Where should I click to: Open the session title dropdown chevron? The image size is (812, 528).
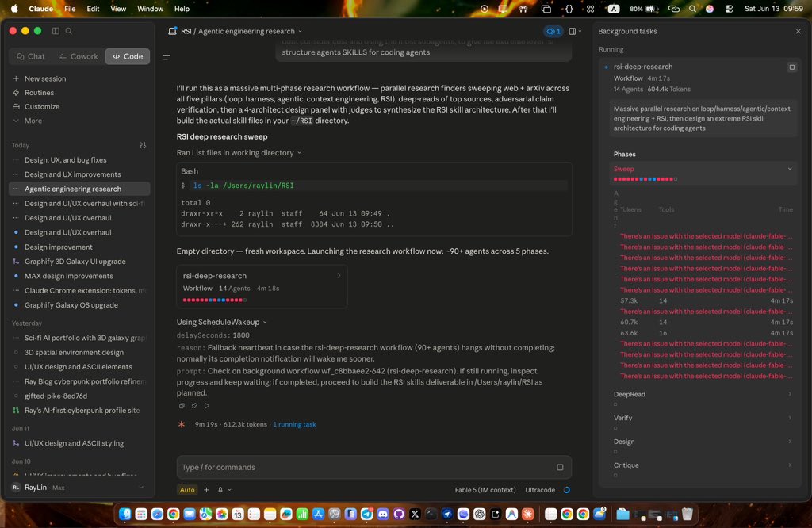pyautogui.click(x=300, y=32)
